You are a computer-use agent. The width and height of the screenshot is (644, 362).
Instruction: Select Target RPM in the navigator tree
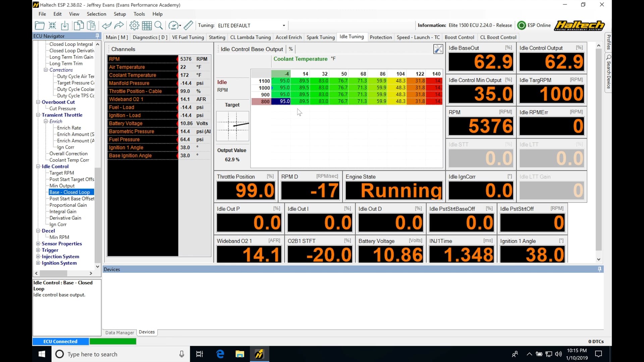pos(62,173)
